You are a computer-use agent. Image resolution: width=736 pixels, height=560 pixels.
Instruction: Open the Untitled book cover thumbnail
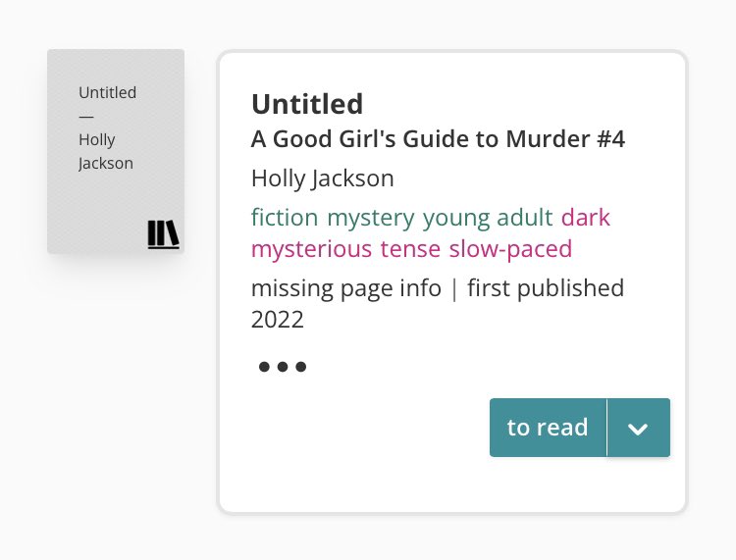(116, 151)
